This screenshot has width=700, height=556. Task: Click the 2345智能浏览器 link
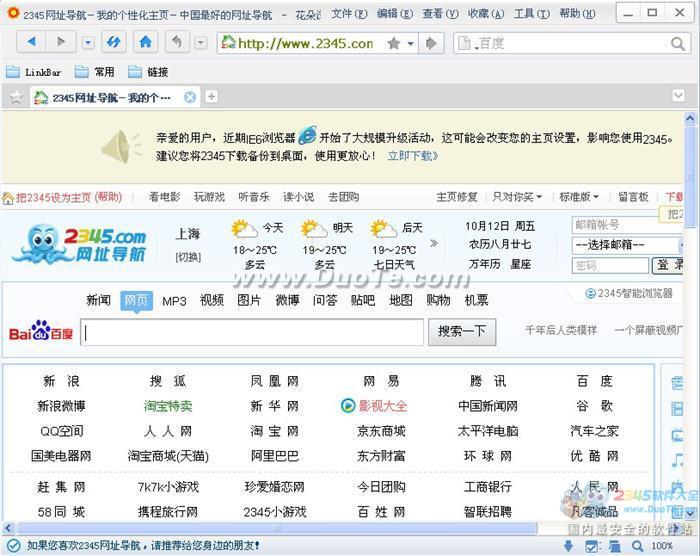click(629, 293)
